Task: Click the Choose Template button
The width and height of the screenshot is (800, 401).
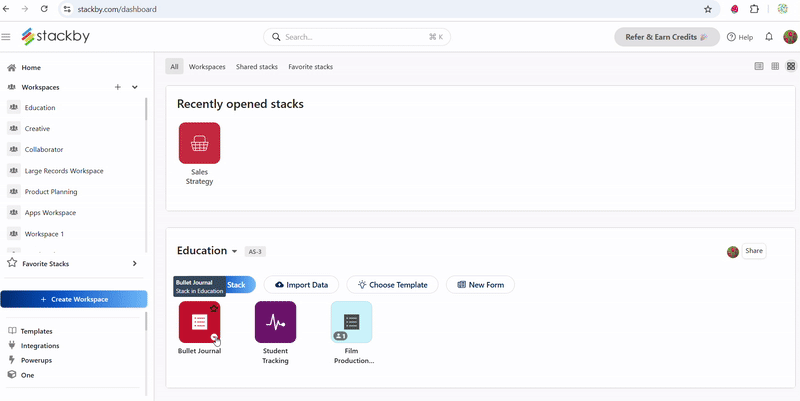Action: tap(392, 285)
